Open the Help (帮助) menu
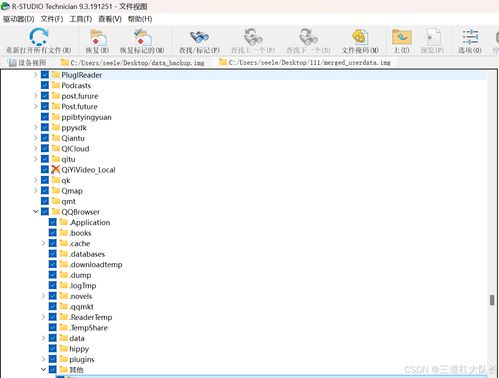The height and width of the screenshot is (378, 499). click(140, 19)
